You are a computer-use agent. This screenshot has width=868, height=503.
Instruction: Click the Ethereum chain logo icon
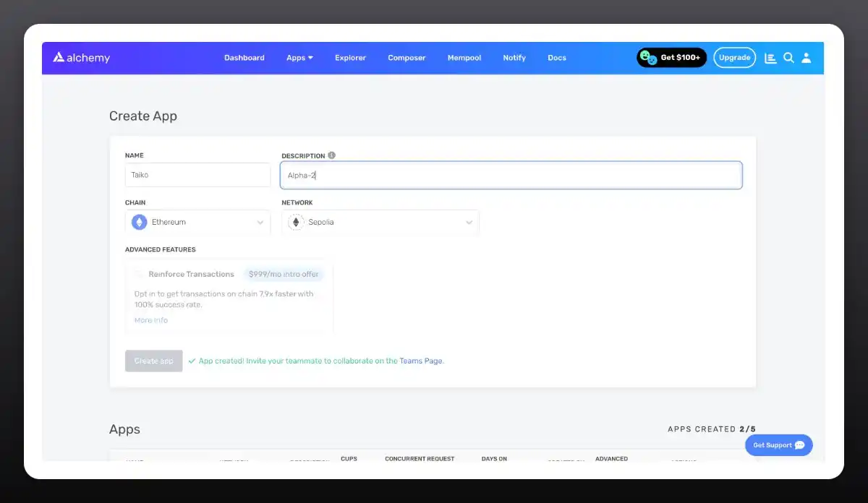point(139,223)
